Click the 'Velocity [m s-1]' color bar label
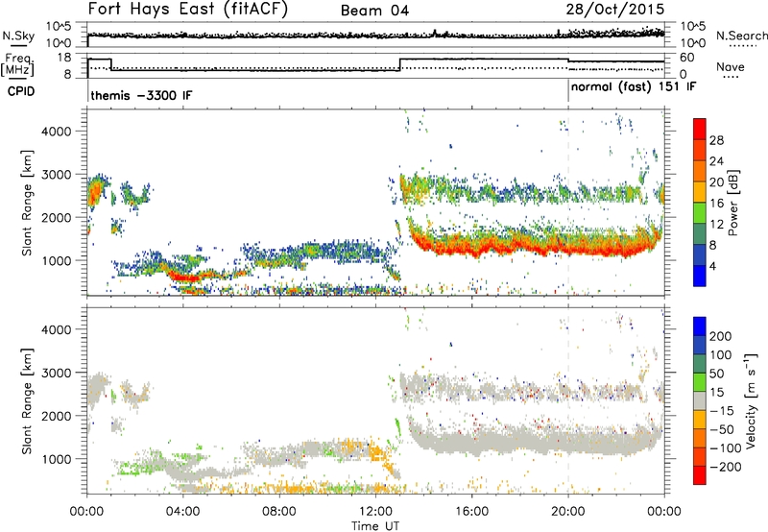The width and height of the screenshot is (768, 532). point(750,400)
